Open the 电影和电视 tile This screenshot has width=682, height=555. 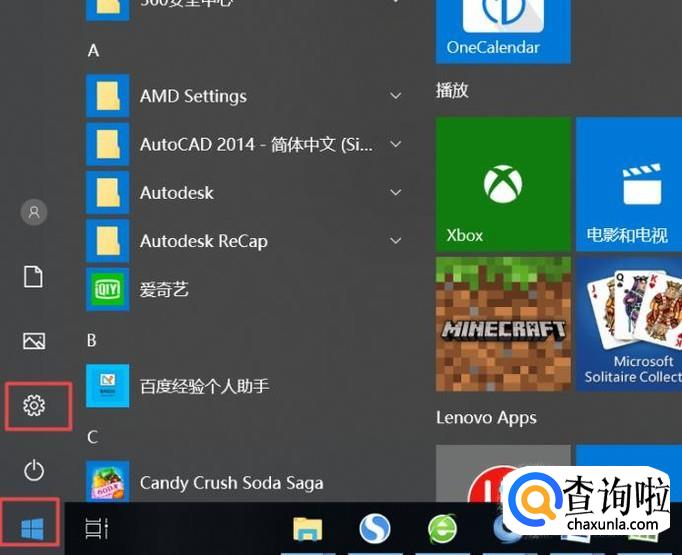629,184
